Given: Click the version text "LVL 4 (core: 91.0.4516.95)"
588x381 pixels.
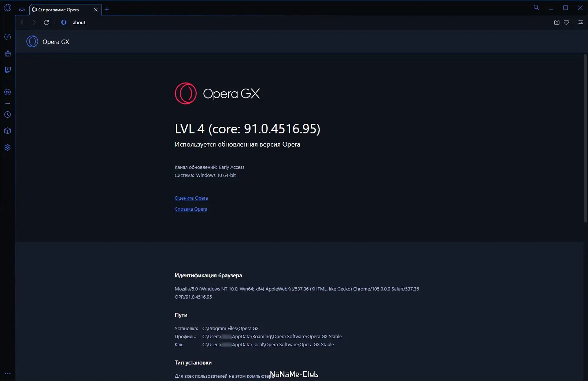Looking at the screenshot, I should tap(248, 129).
